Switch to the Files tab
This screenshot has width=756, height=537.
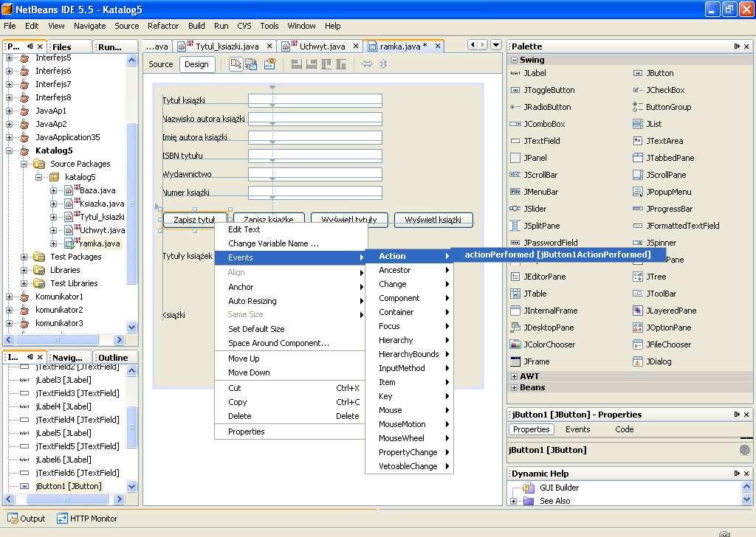61,46
